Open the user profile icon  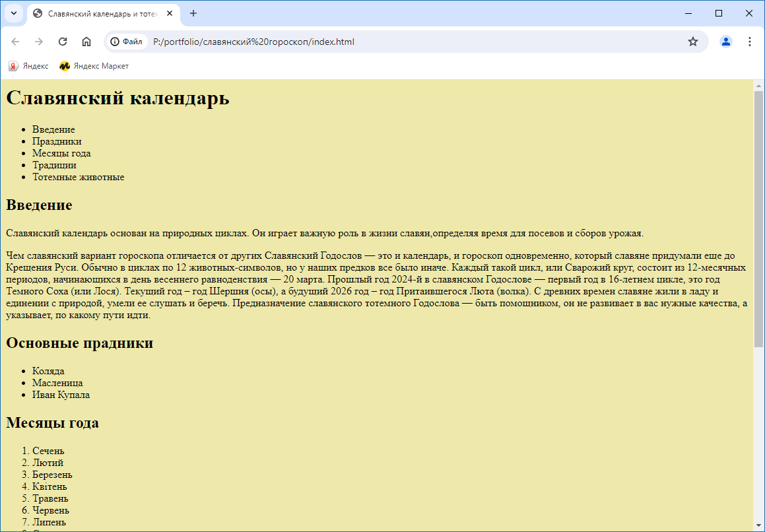point(726,42)
